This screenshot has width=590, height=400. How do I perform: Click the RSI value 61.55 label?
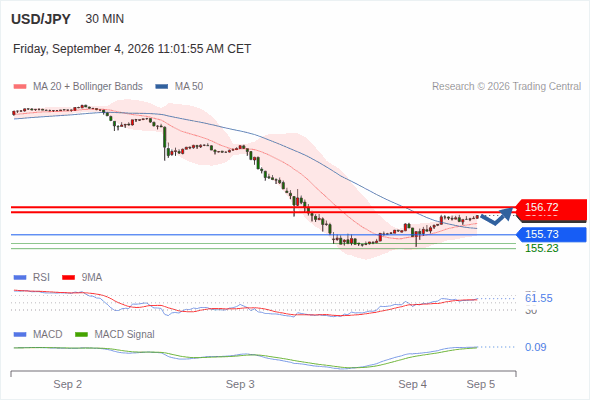click(539, 298)
